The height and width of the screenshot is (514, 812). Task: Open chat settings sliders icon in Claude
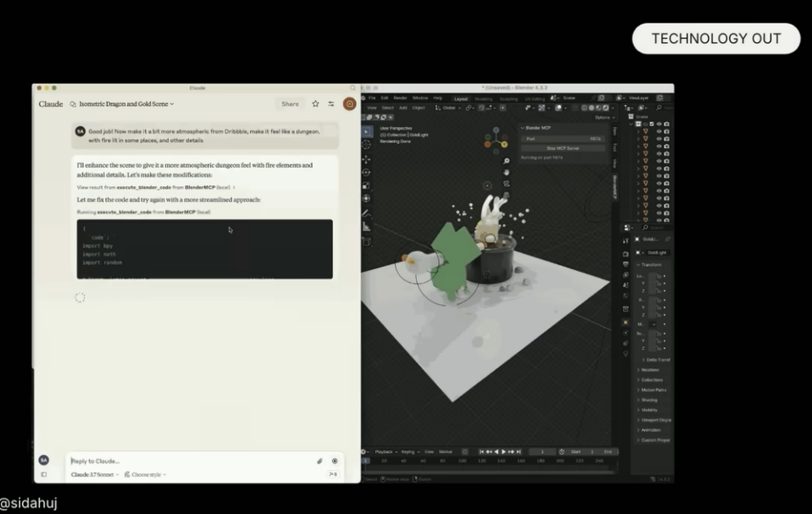[331, 104]
